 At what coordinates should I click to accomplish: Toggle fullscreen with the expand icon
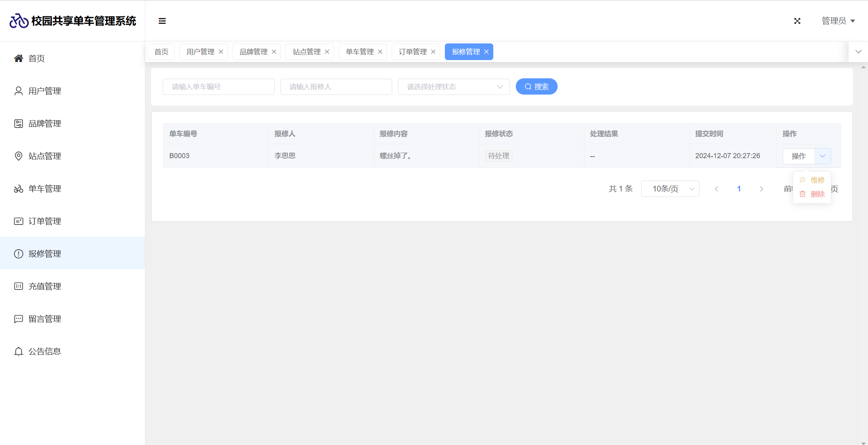[x=797, y=21]
